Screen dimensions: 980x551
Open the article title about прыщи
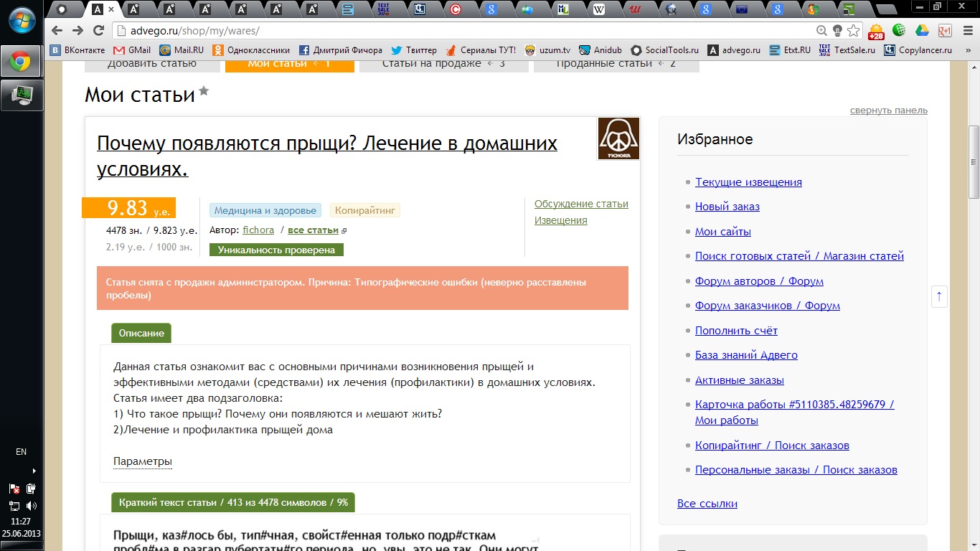tap(327, 156)
